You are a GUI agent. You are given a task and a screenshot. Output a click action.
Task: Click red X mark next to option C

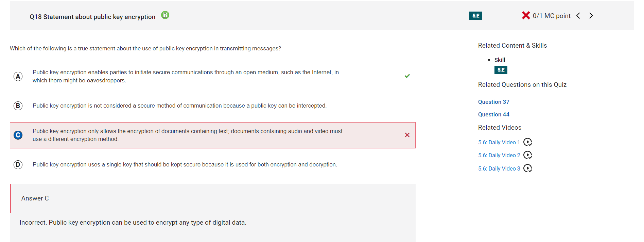pyautogui.click(x=407, y=135)
